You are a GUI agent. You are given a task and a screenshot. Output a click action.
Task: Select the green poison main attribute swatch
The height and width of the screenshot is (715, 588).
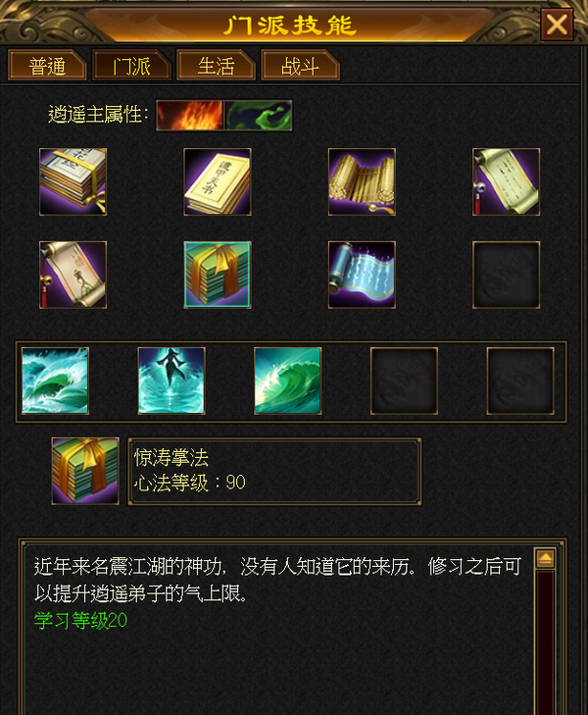click(x=258, y=116)
